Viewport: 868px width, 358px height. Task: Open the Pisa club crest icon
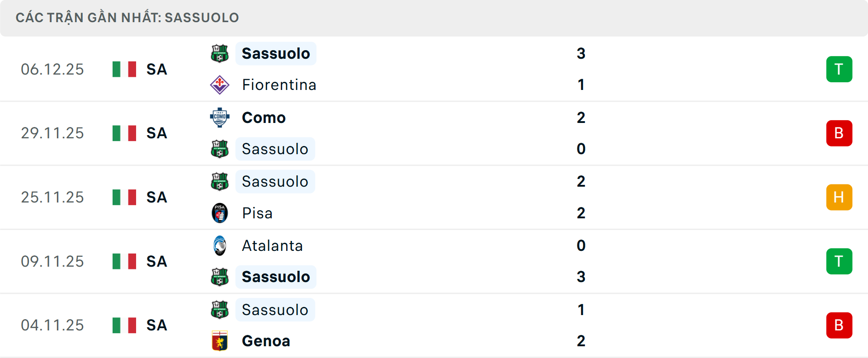[x=220, y=213]
